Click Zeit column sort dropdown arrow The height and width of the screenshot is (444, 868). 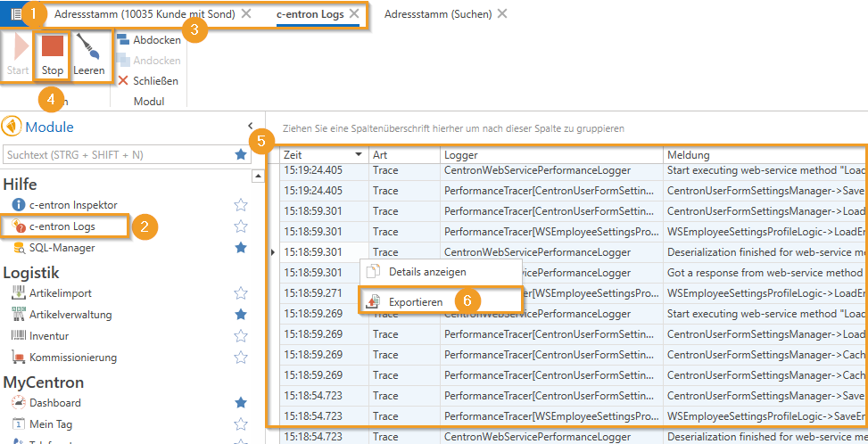[x=359, y=155]
